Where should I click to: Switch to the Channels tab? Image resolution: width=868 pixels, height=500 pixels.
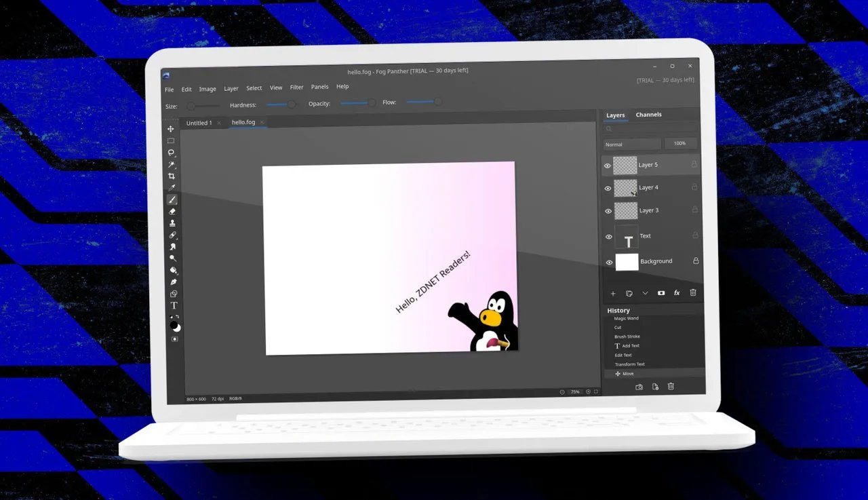pyautogui.click(x=648, y=114)
